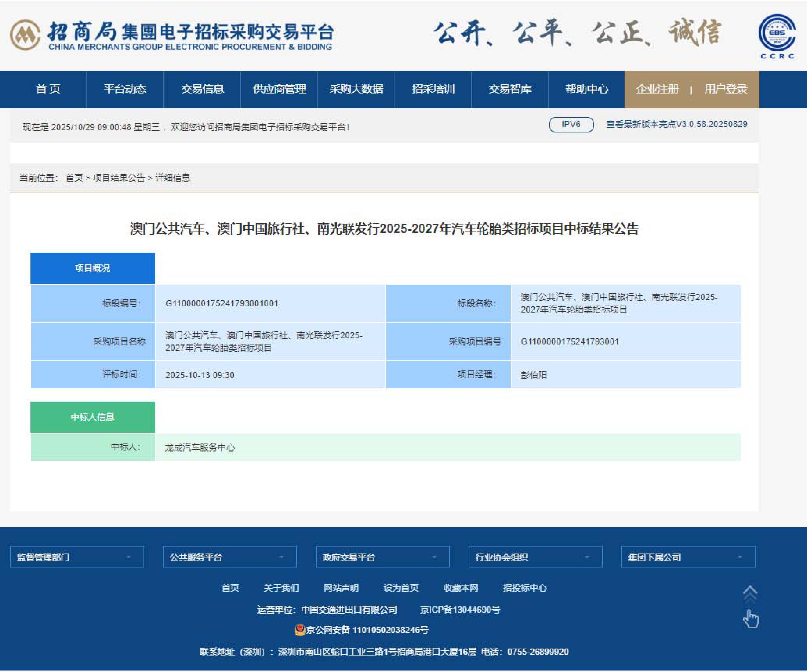Select the 采购大数据 menu item
The image size is (807, 672).
tap(356, 89)
